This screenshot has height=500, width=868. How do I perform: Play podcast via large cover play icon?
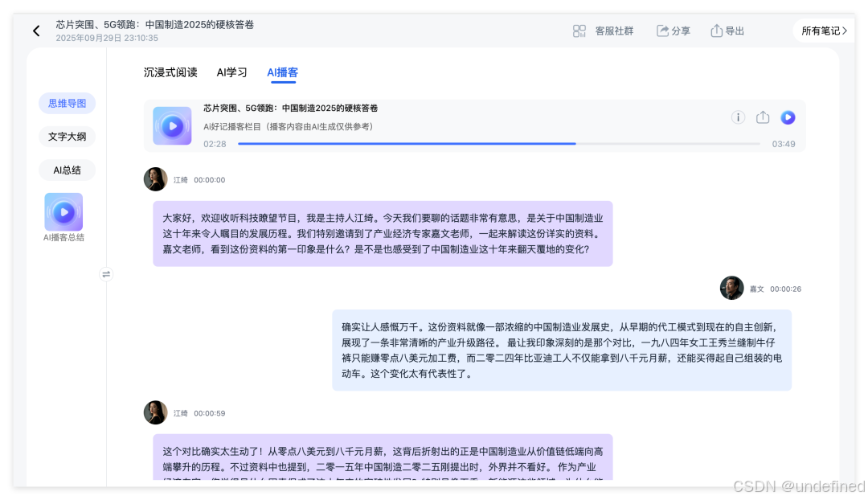click(x=172, y=126)
